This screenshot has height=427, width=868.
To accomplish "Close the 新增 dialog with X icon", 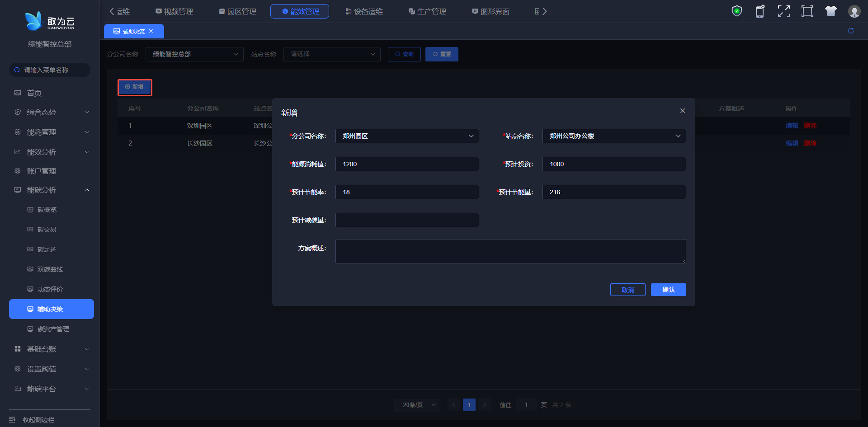I will 682,111.
